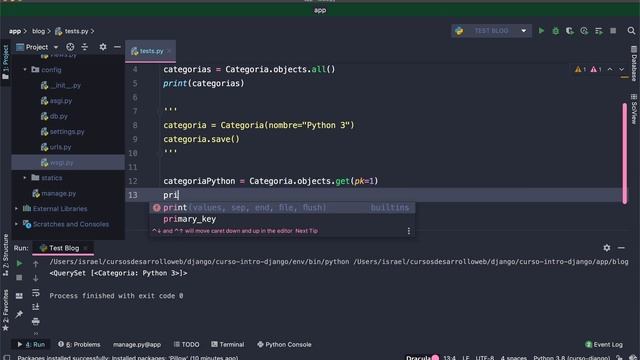Toggle file read-only lock icon in status bar
The width and height of the screenshot is (640, 360).
tap(620, 358)
